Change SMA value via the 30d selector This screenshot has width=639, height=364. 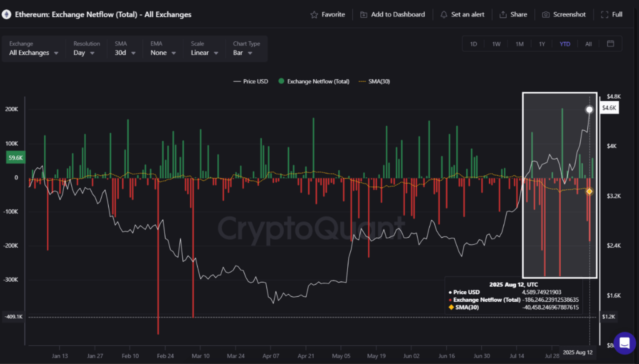pyautogui.click(x=125, y=53)
